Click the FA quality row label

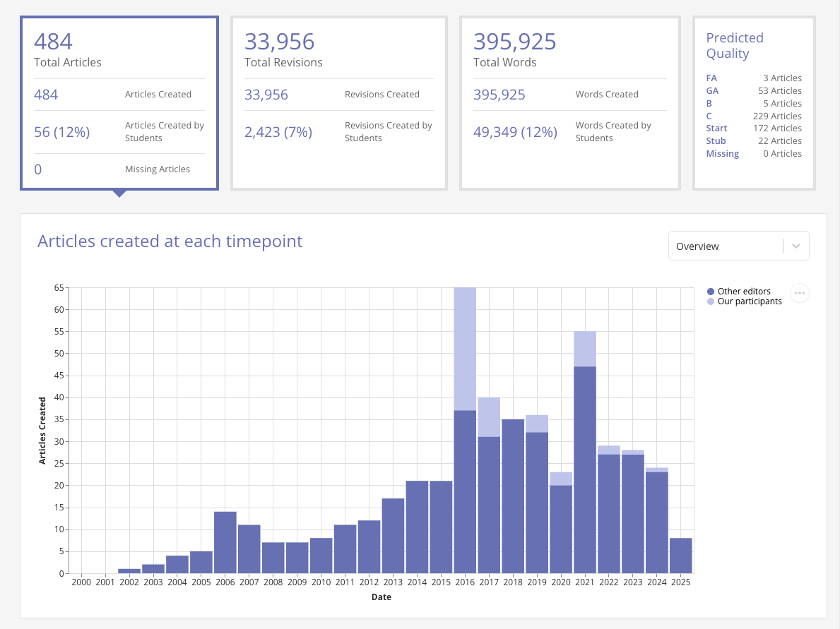[711, 78]
